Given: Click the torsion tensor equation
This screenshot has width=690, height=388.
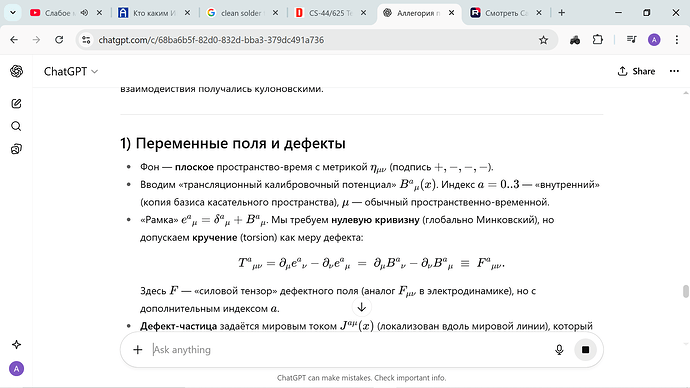Looking at the screenshot, I should click(x=371, y=264).
